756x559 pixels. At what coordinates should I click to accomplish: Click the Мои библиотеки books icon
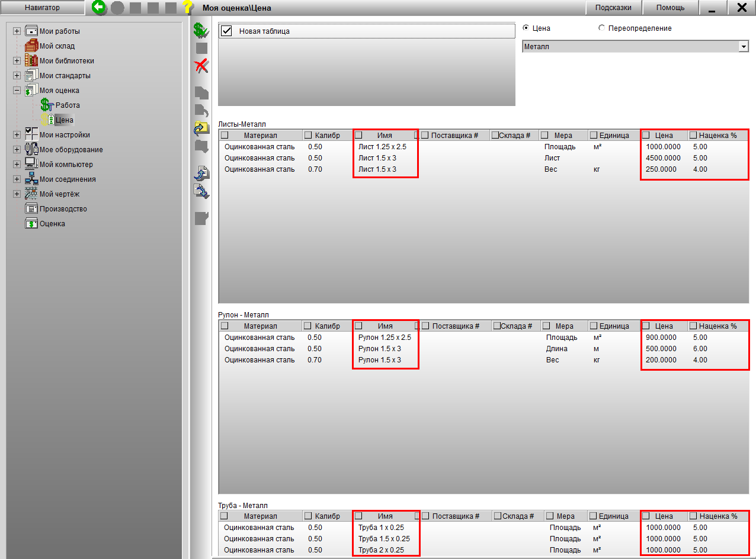tap(31, 60)
